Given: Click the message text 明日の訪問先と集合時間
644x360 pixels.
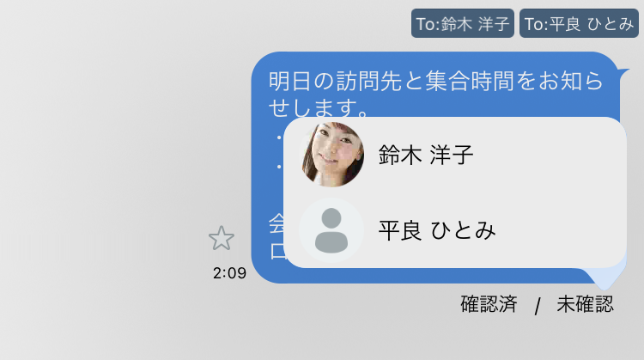Looking at the screenshot, I should click(391, 81).
